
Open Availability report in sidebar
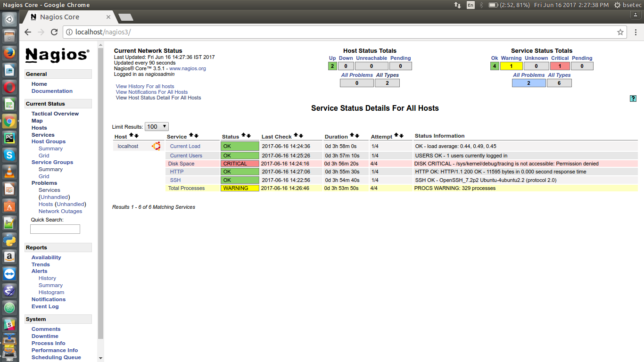click(x=46, y=257)
